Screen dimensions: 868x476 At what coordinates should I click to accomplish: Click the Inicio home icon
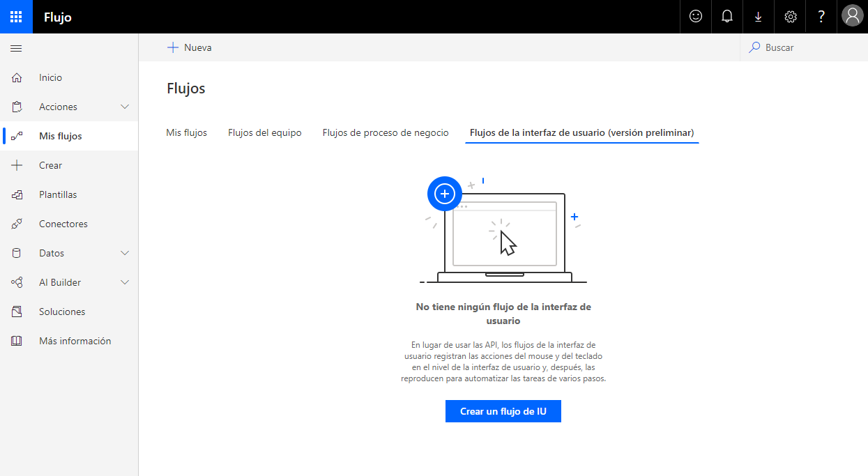point(17,78)
